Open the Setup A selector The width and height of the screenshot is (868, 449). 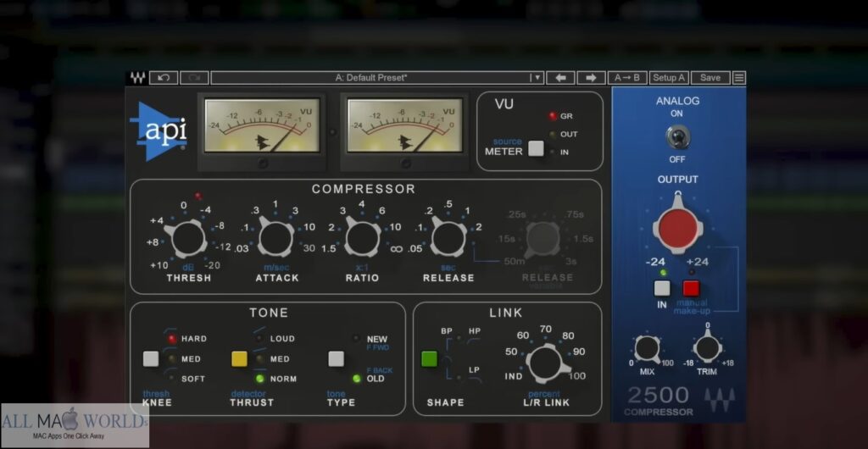click(x=669, y=78)
